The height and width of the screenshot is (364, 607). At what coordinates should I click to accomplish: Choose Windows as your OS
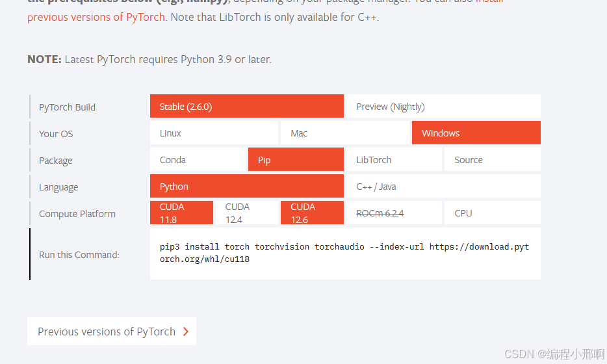coord(476,133)
